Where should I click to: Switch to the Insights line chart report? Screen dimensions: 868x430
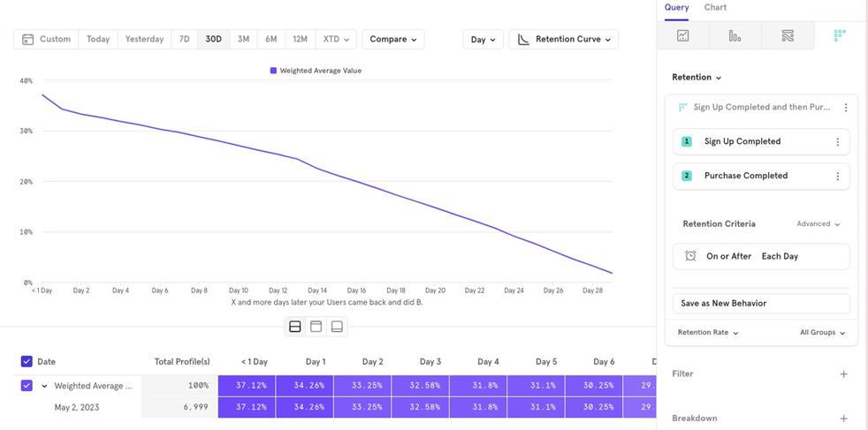click(x=683, y=36)
